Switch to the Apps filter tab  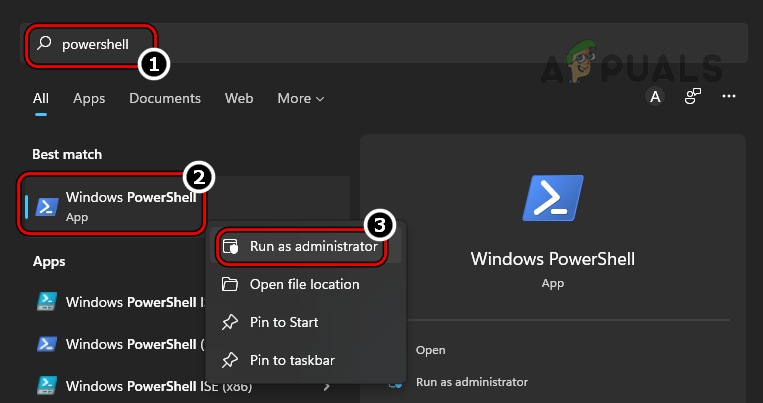tap(89, 98)
